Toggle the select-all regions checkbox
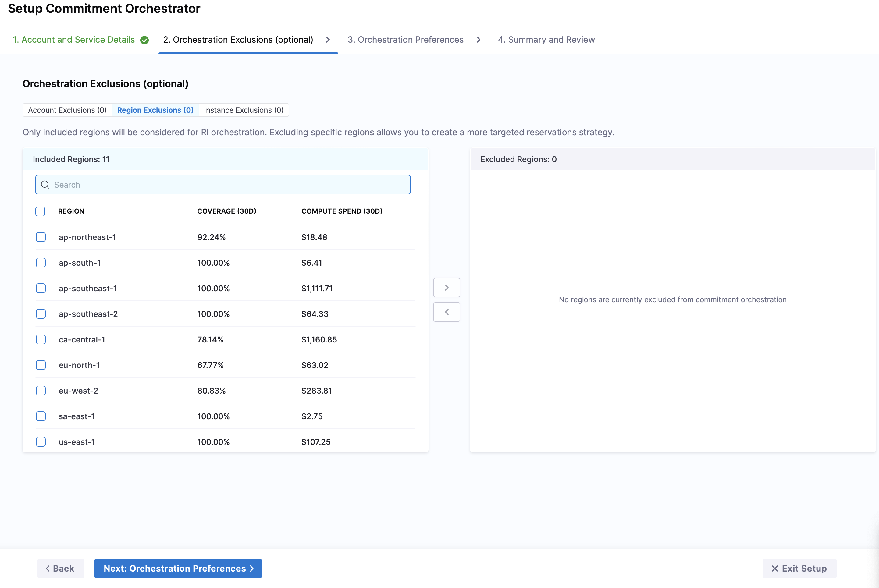This screenshot has width=879, height=588. pos(41,211)
